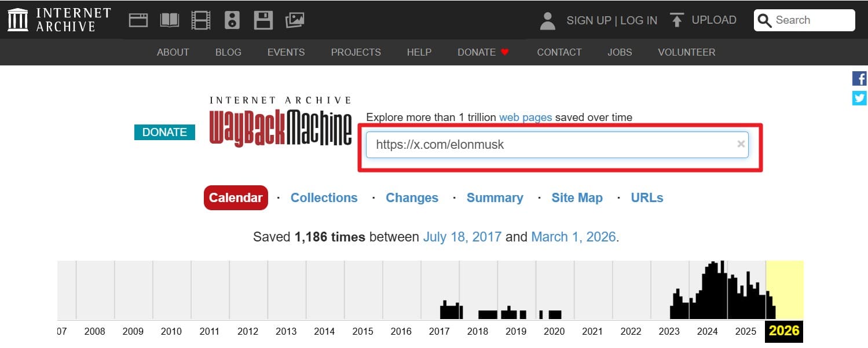Click the upload arrow icon
Screen dimensions: 868x348
[676, 20]
